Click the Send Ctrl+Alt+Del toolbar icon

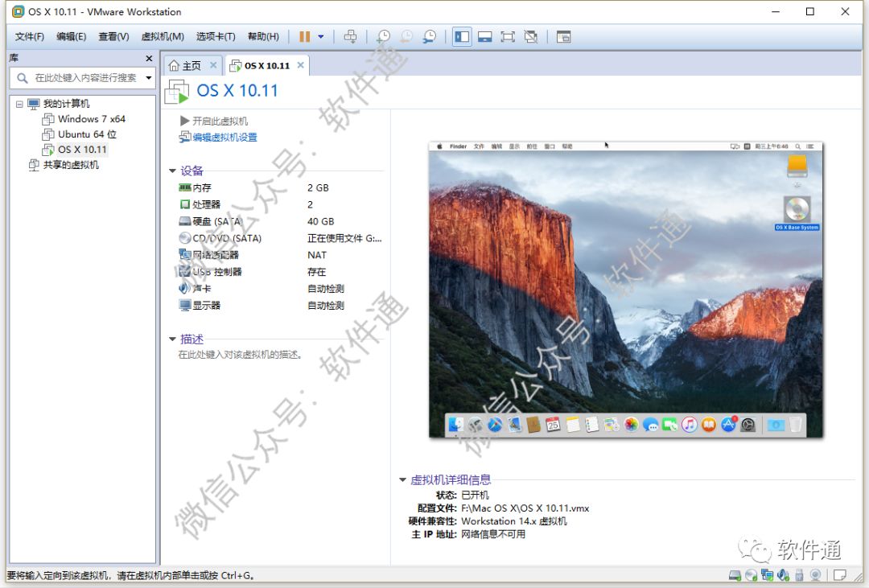350,36
